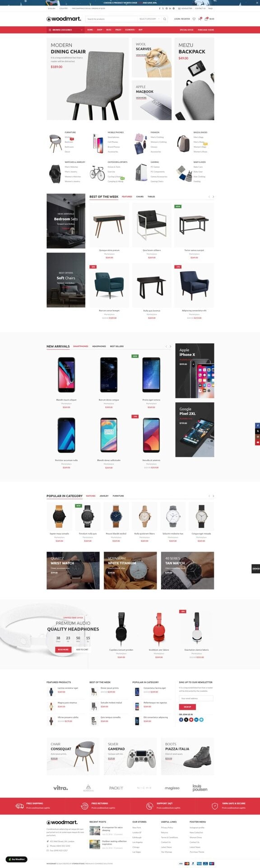
Task: Open Facebook icon in footer newsletter section
Action: point(181,719)
